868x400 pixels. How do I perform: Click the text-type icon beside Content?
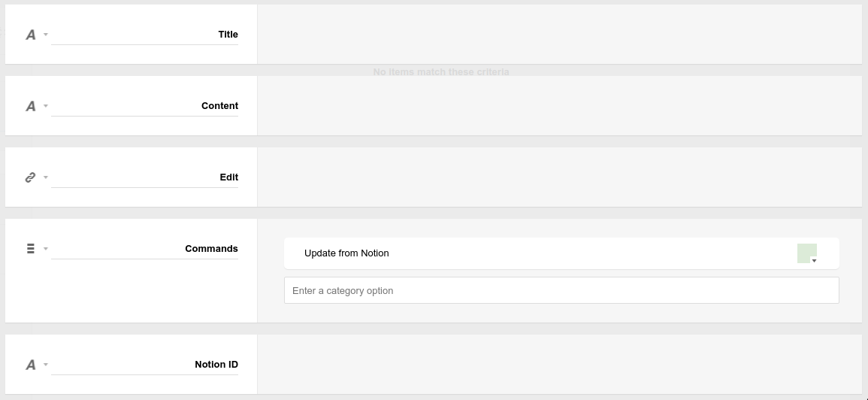point(31,106)
